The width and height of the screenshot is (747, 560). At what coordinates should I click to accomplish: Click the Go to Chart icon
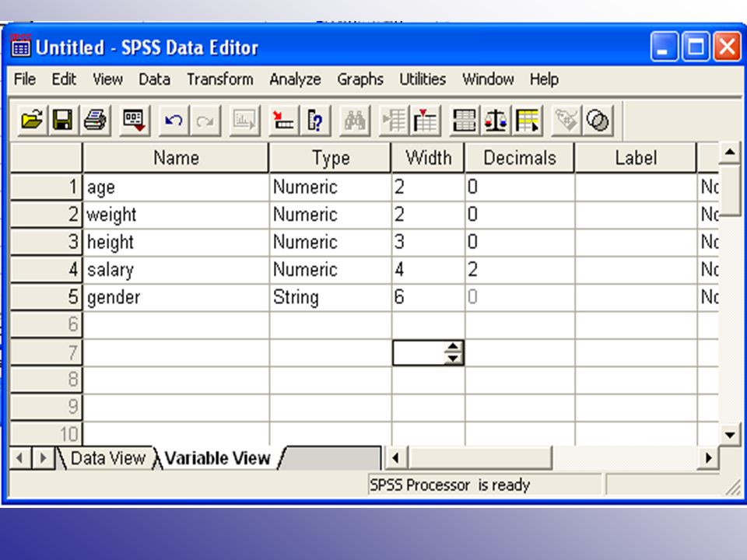tap(245, 120)
